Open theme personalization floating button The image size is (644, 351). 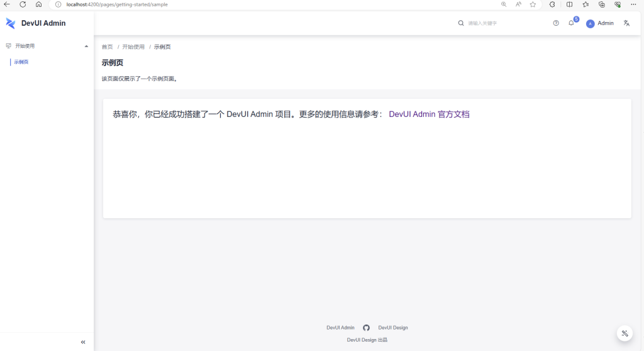point(625,333)
